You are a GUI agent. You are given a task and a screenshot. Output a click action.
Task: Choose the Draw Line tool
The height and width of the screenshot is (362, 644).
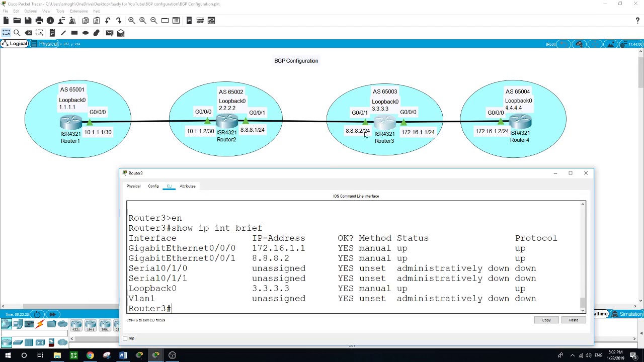pyautogui.click(x=63, y=33)
